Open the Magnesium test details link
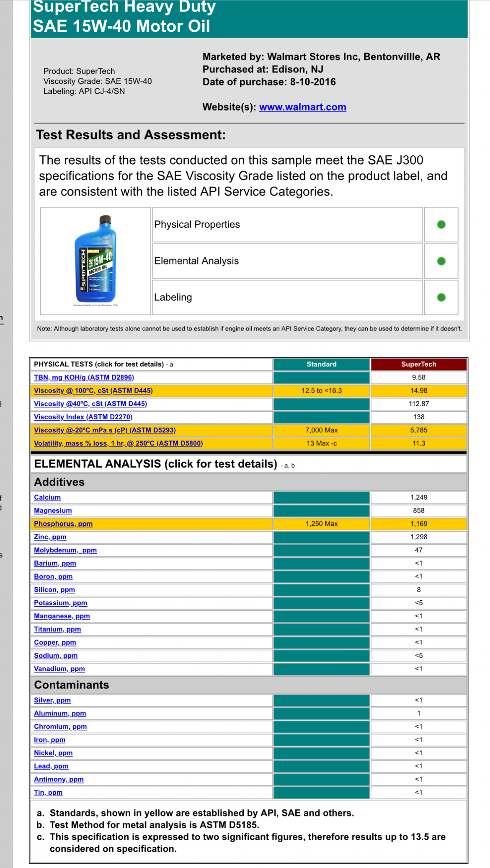 point(53,511)
